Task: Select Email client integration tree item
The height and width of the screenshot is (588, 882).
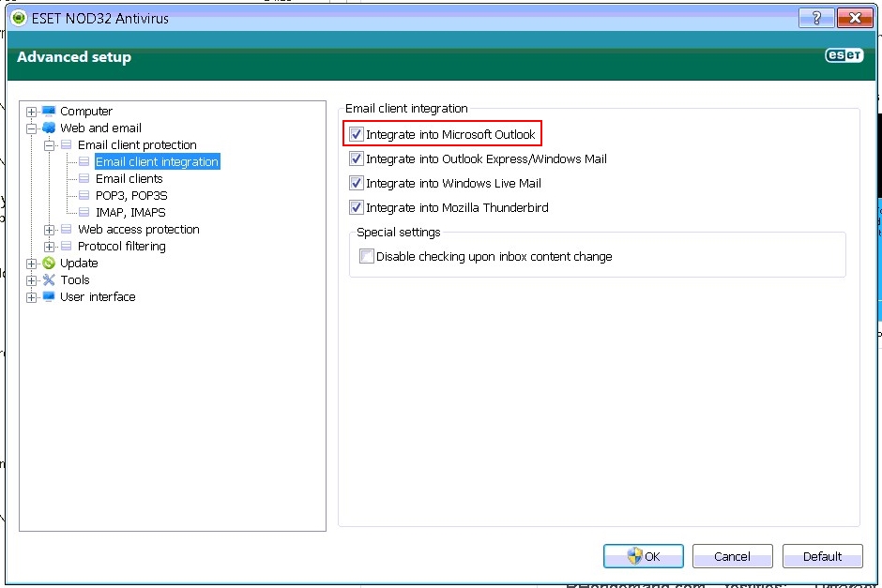Action: [157, 161]
